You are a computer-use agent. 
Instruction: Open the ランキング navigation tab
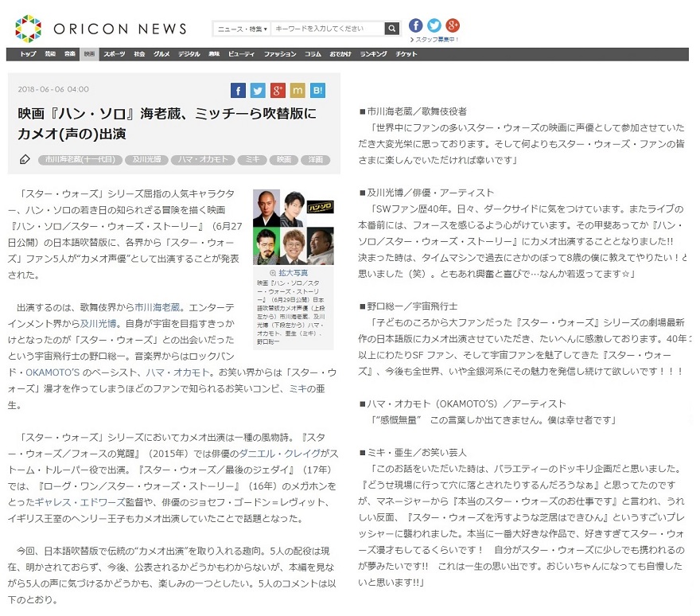[x=373, y=54]
